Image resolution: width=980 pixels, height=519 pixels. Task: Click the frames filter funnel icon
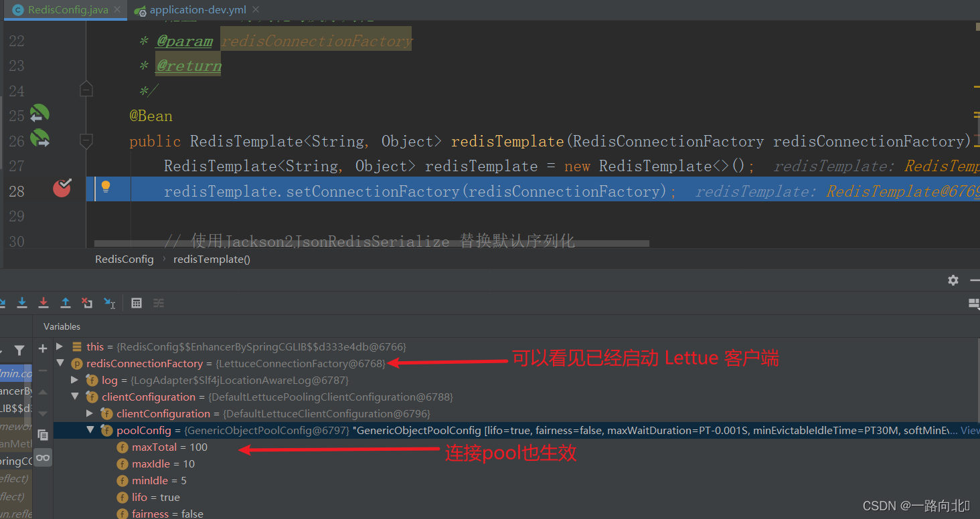click(x=19, y=350)
